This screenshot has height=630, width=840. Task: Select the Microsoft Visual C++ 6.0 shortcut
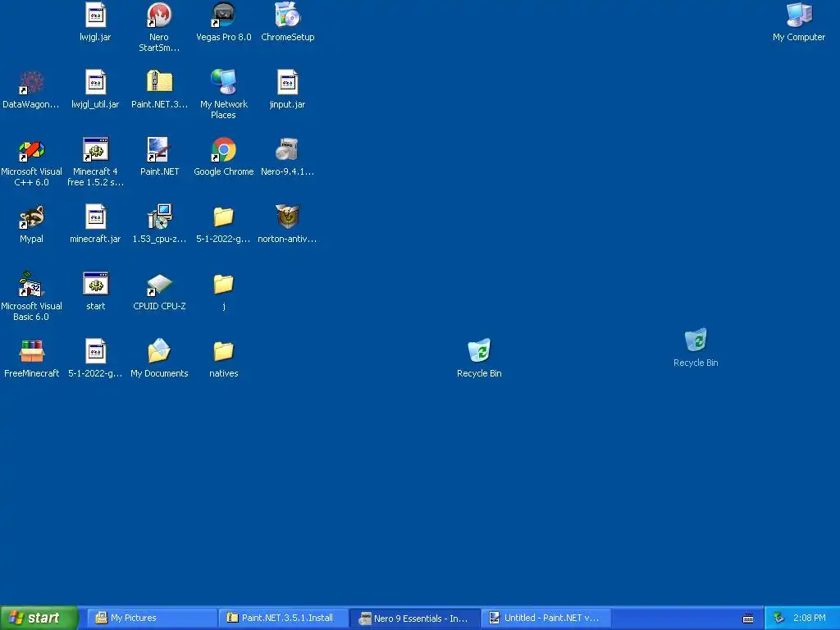point(31,150)
